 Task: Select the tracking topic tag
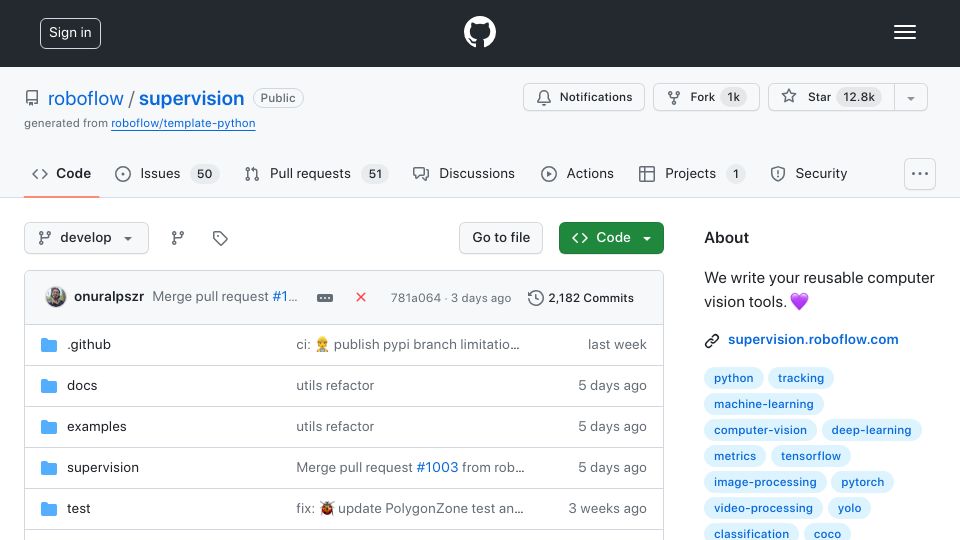[x=801, y=378]
